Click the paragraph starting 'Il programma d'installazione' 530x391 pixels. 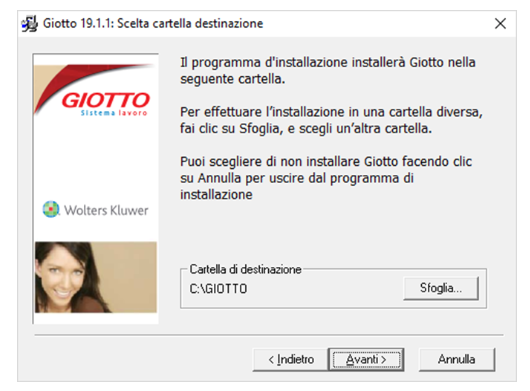[x=328, y=71]
